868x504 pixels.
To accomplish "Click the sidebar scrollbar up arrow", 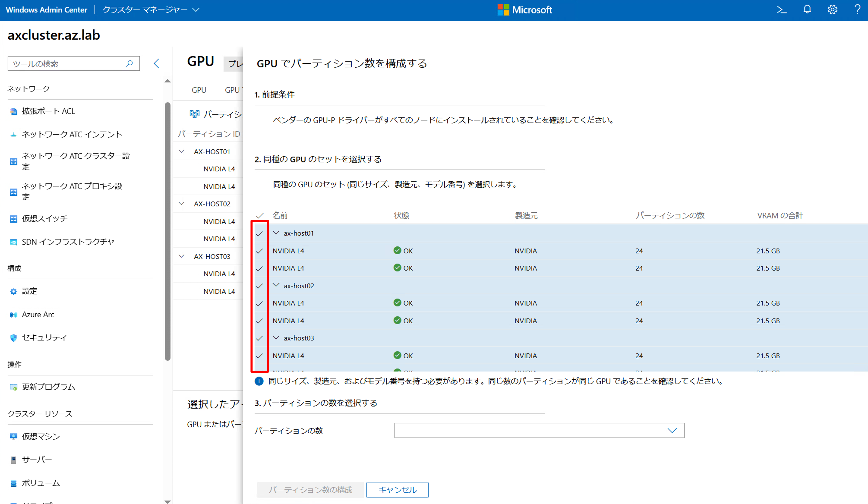I will [x=168, y=81].
